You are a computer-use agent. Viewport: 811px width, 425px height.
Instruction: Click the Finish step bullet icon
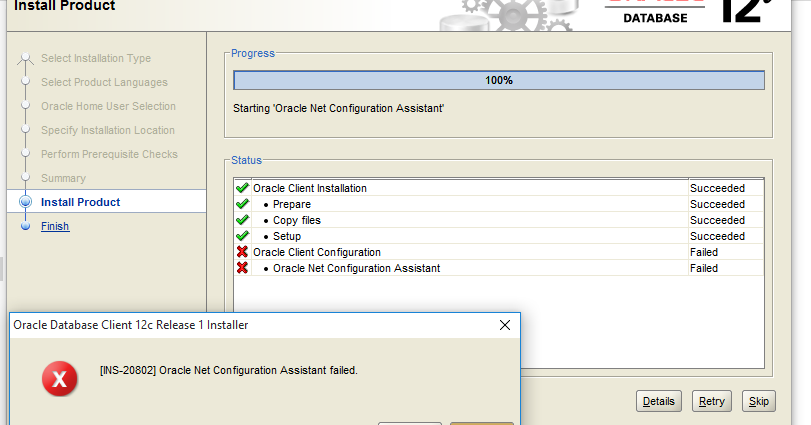(25, 226)
